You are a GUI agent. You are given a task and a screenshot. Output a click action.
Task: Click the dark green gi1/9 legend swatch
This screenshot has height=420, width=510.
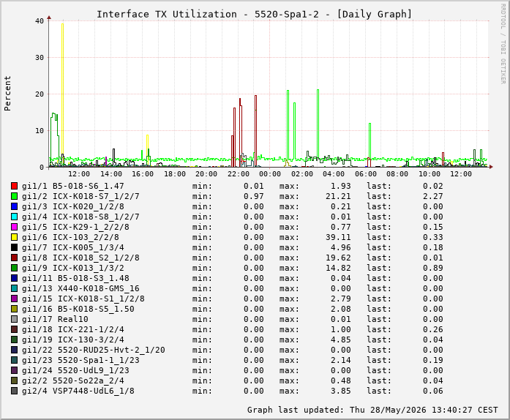click(x=14, y=268)
